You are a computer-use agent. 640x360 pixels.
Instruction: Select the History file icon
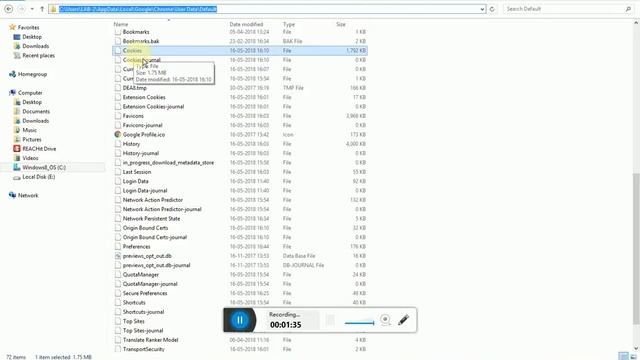pos(118,144)
